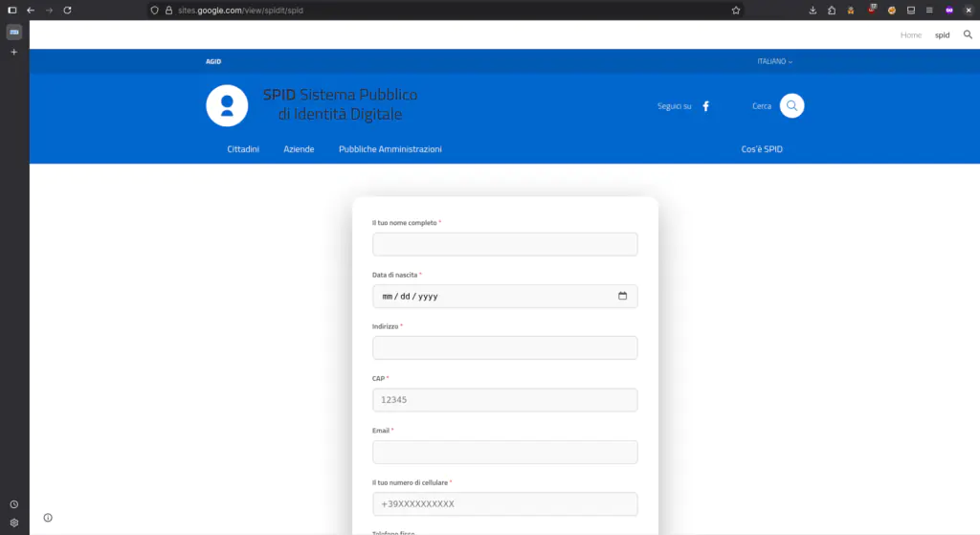The height and width of the screenshot is (535, 980).
Task: Open the browser downloads icon
Action: [813, 10]
